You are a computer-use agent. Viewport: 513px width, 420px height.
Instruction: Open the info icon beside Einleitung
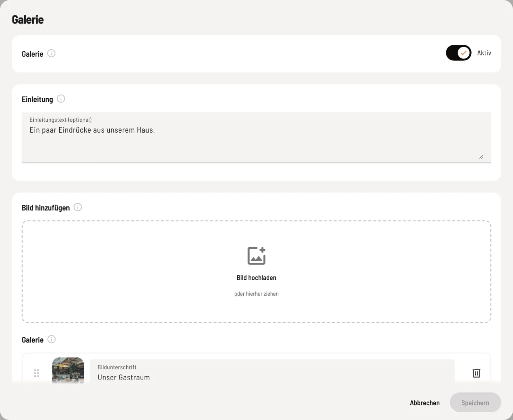point(61,99)
